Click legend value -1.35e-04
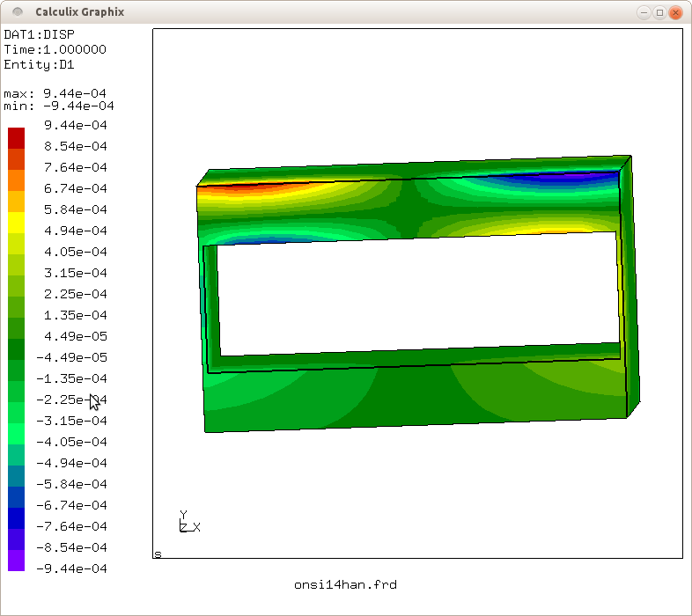692x616 pixels. click(71, 378)
